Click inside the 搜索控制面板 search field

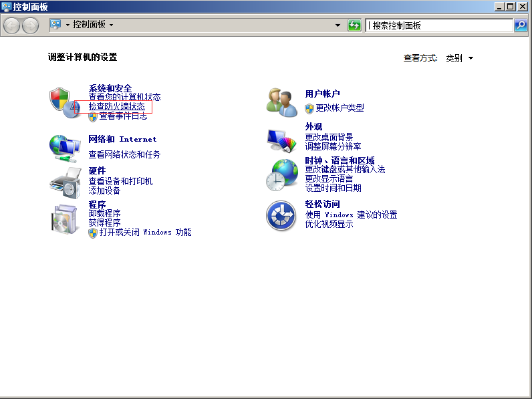pos(438,25)
